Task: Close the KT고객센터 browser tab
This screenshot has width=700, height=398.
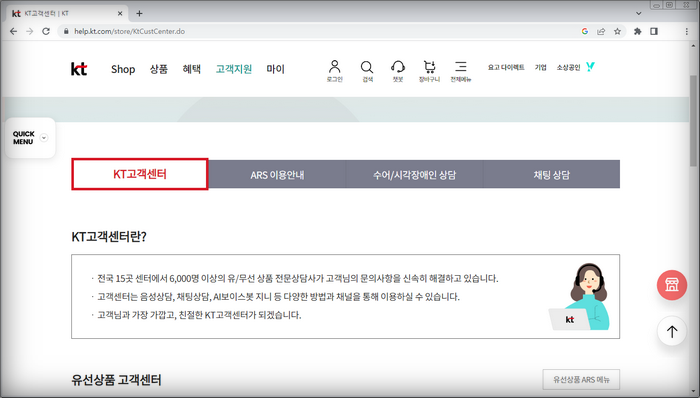Action: 120,13
